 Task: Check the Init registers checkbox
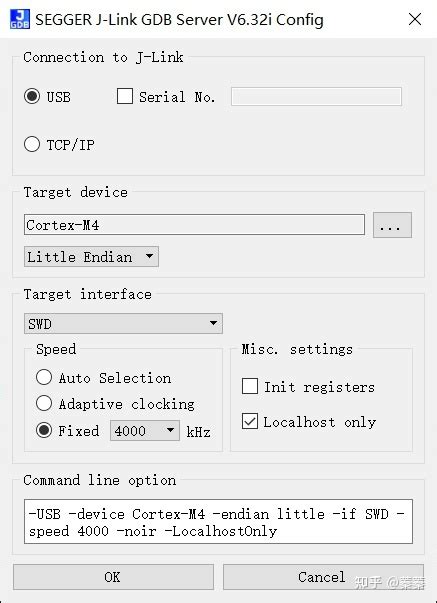(250, 386)
